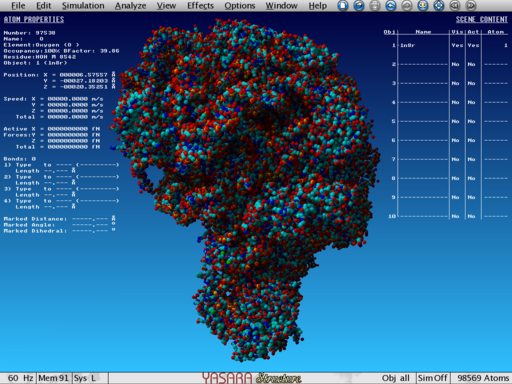Toggle Vis 'No' for object 4
The width and height of the screenshot is (512, 384).
pos(455,102)
